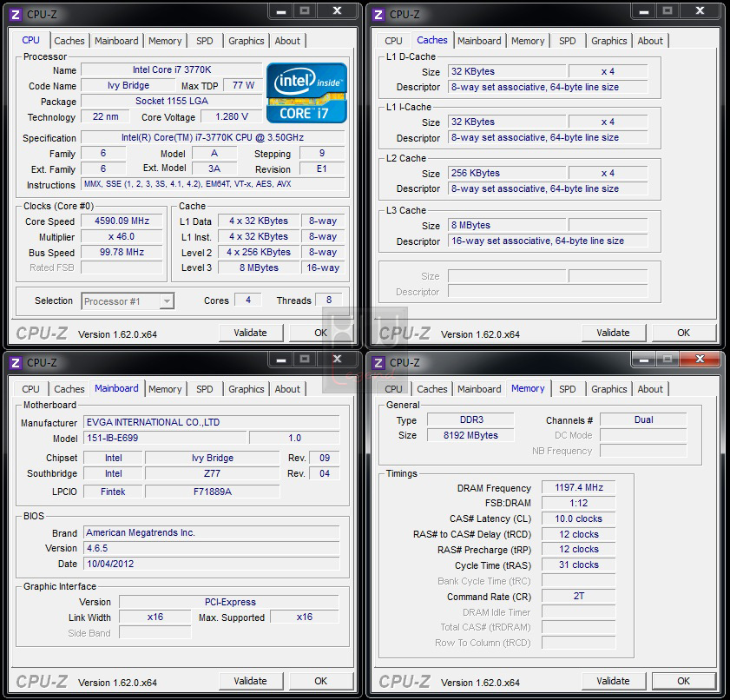This screenshot has height=700, width=730.
Task: Click the Command Rate value 2T
Action: coord(579,596)
